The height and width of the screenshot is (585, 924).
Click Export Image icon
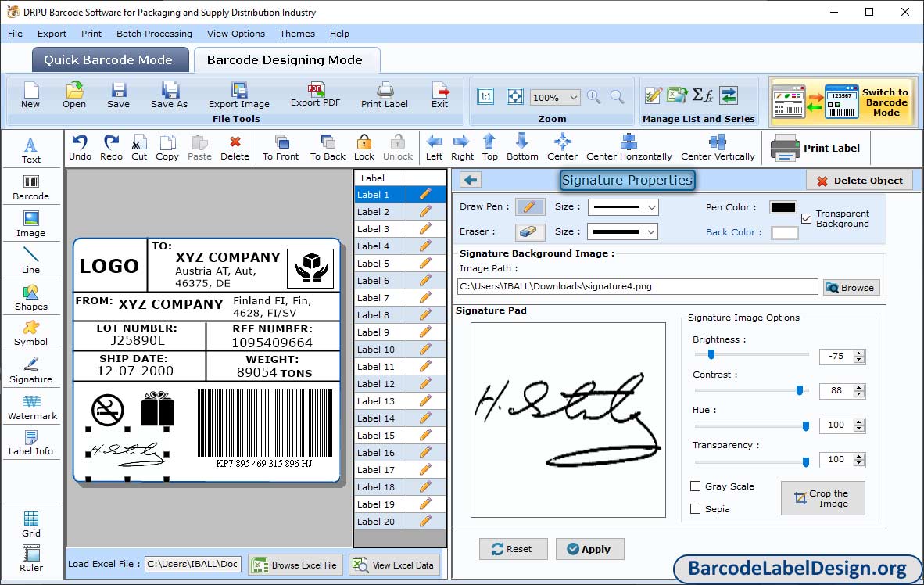238,95
